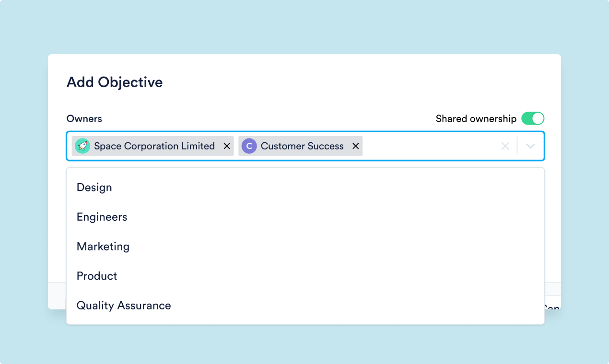Disable the Shared ownership toggle
The width and height of the screenshot is (609, 364).
[532, 118]
